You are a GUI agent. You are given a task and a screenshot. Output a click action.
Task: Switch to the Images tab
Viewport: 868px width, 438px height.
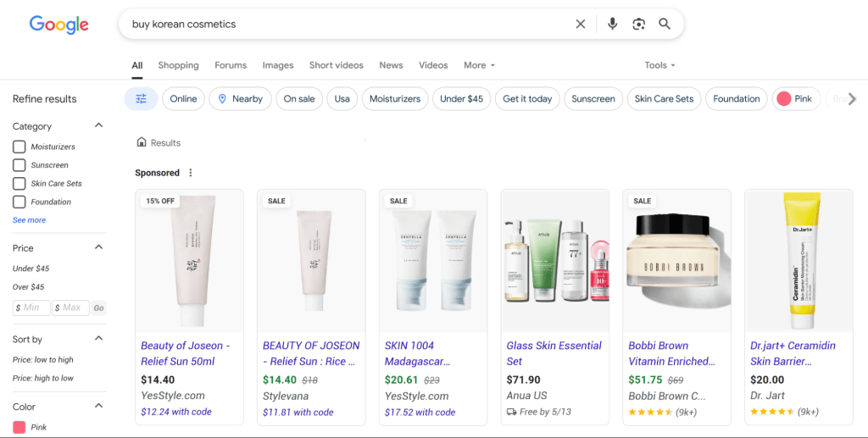tap(277, 65)
